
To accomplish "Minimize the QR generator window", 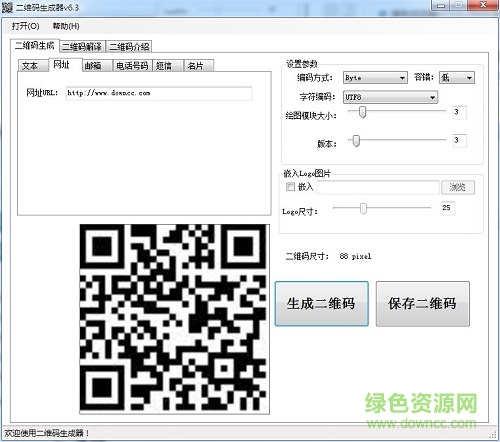I will [441, 6].
